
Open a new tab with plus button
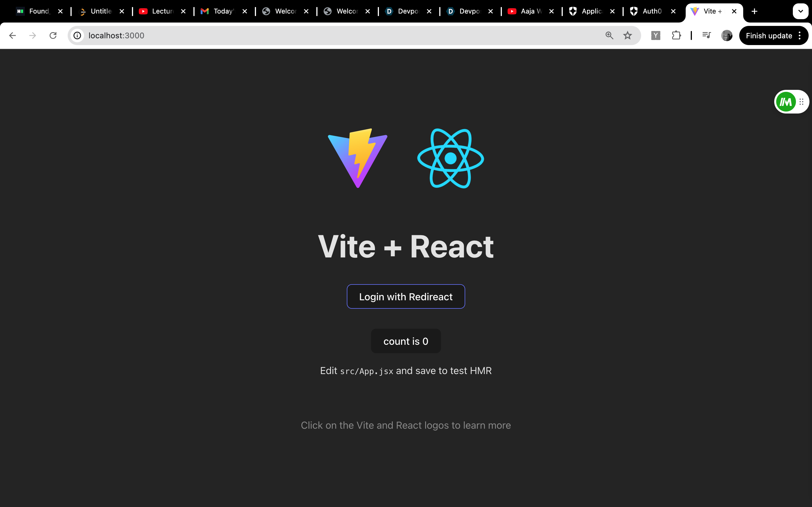click(x=754, y=11)
